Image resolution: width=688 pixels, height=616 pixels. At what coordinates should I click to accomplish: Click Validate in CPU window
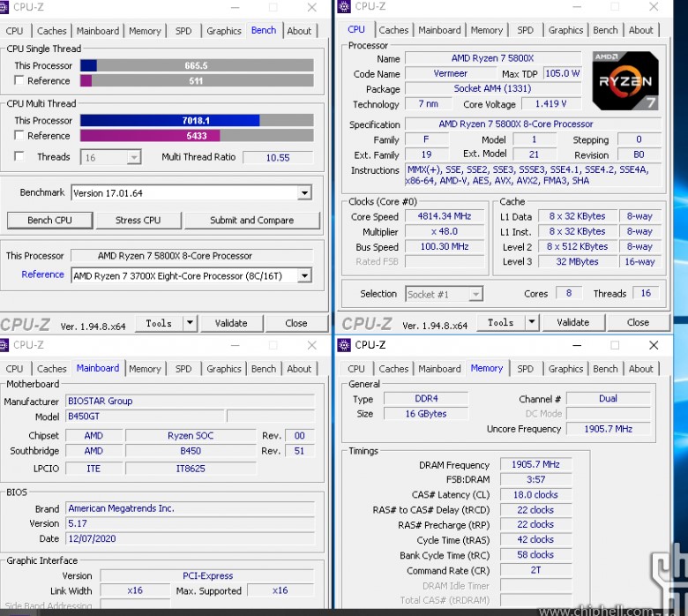pyautogui.click(x=573, y=322)
